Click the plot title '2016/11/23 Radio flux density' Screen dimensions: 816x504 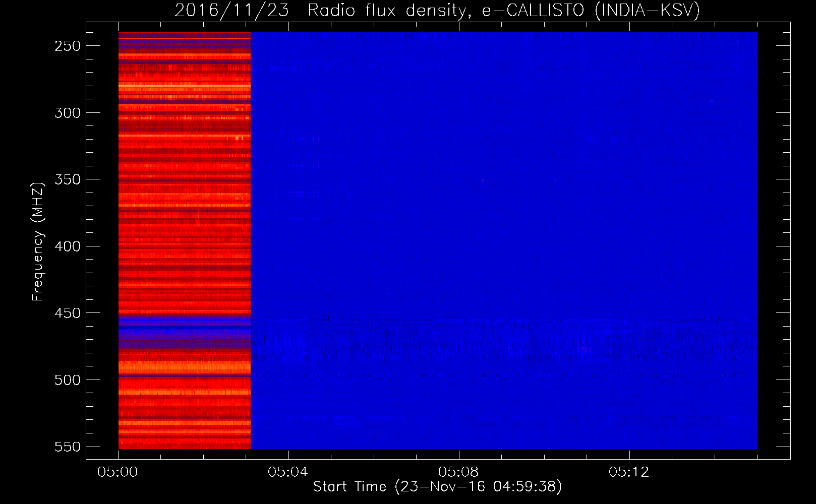(x=321, y=10)
